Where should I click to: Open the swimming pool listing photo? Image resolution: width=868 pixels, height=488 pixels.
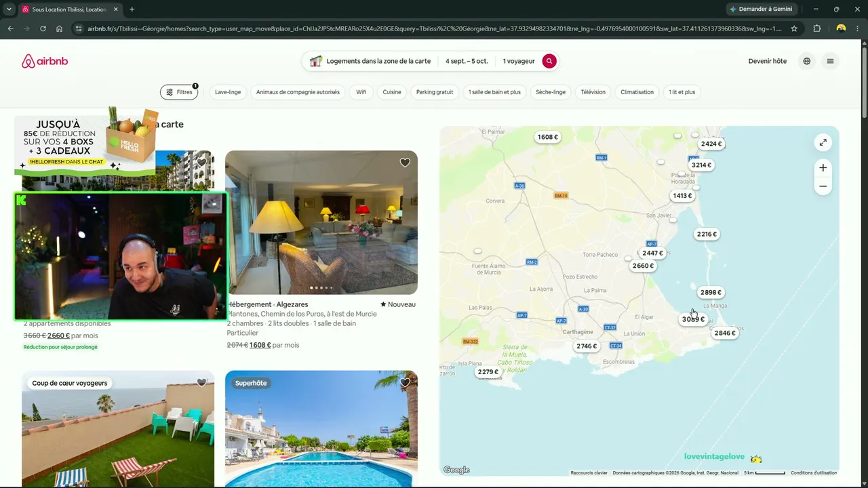tap(321, 429)
